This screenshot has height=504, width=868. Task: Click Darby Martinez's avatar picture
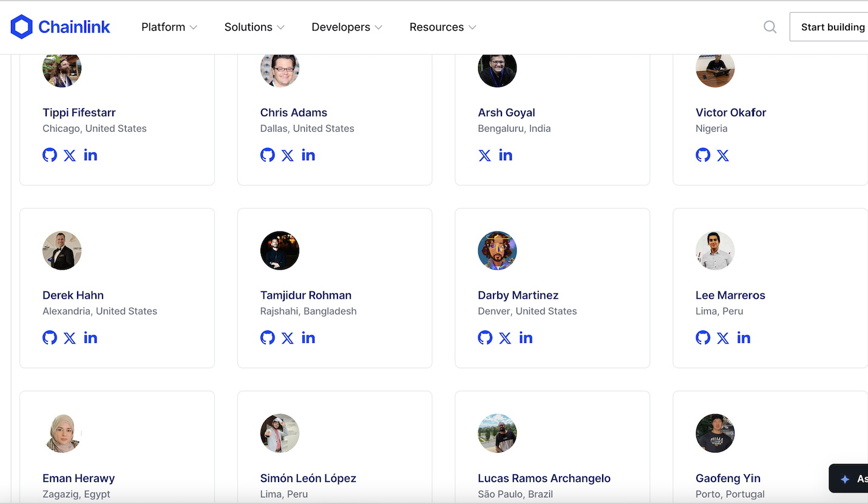click(x=497, y=250)
